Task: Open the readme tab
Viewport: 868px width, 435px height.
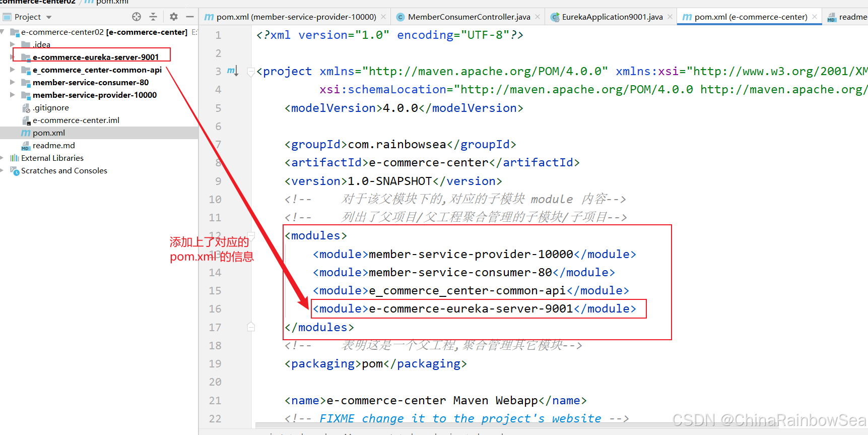Action: coord(847,17)
